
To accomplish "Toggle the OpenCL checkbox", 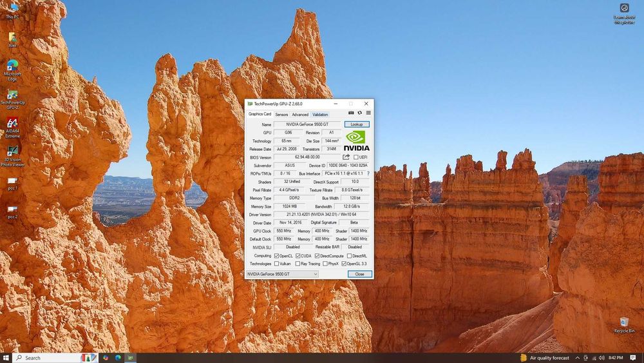I will [x=276, y=256].
